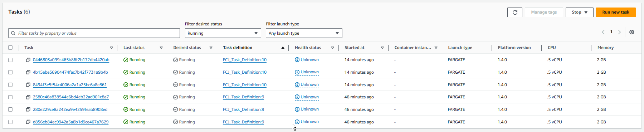644x132 pixels.
Task: Click the search magnifier icon in filter box
Action: click(x=13, y=33)
